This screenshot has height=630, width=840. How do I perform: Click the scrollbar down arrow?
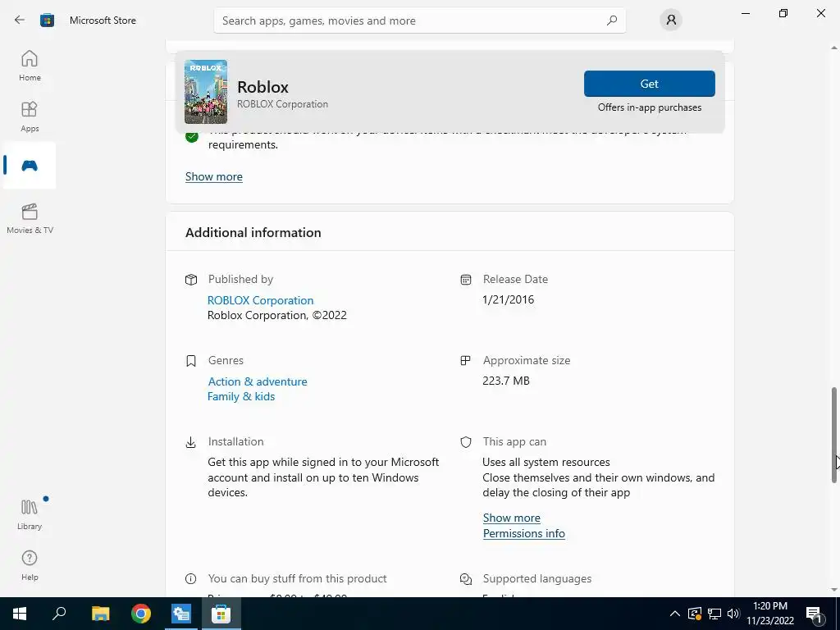[834, 590]
